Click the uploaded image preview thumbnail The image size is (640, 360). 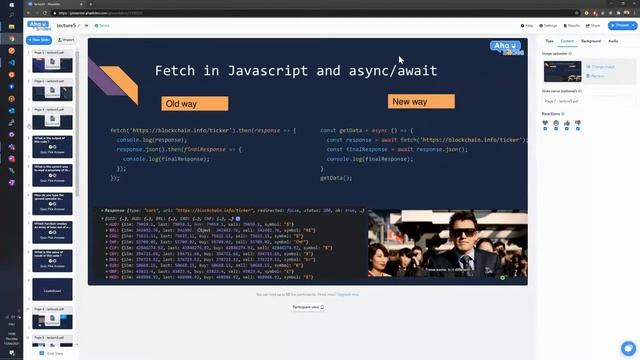pos(562,71)
